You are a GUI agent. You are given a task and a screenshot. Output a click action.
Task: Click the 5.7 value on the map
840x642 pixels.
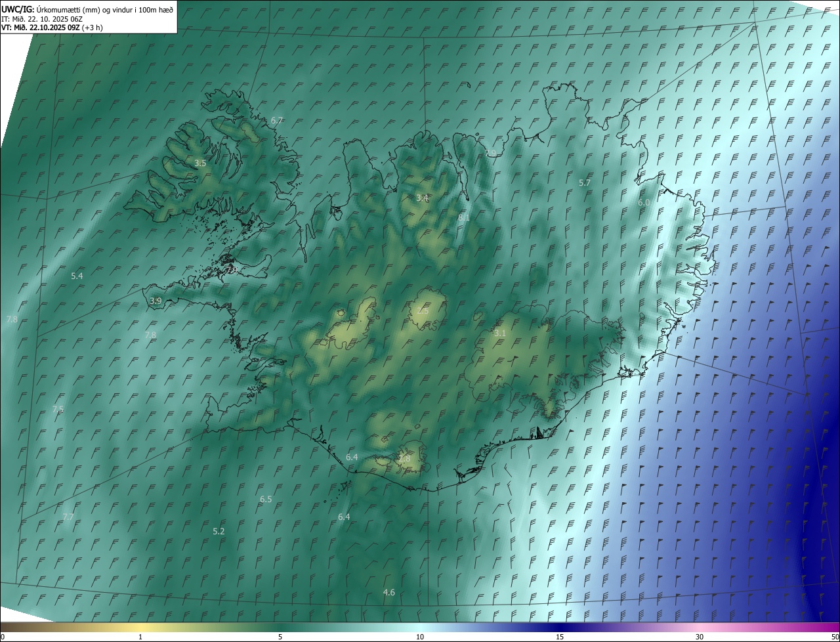click(x=585, y=182)
